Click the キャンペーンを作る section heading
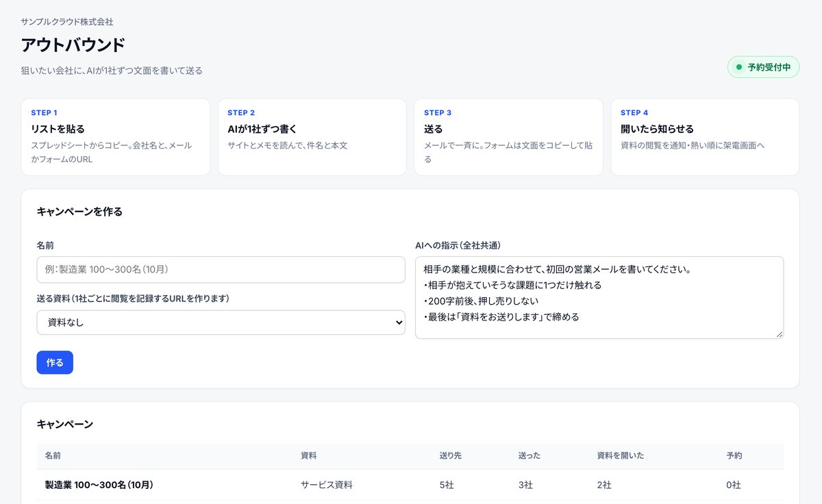Image resolution: width=822 pixels, height=504 pixels. [79, 212]
